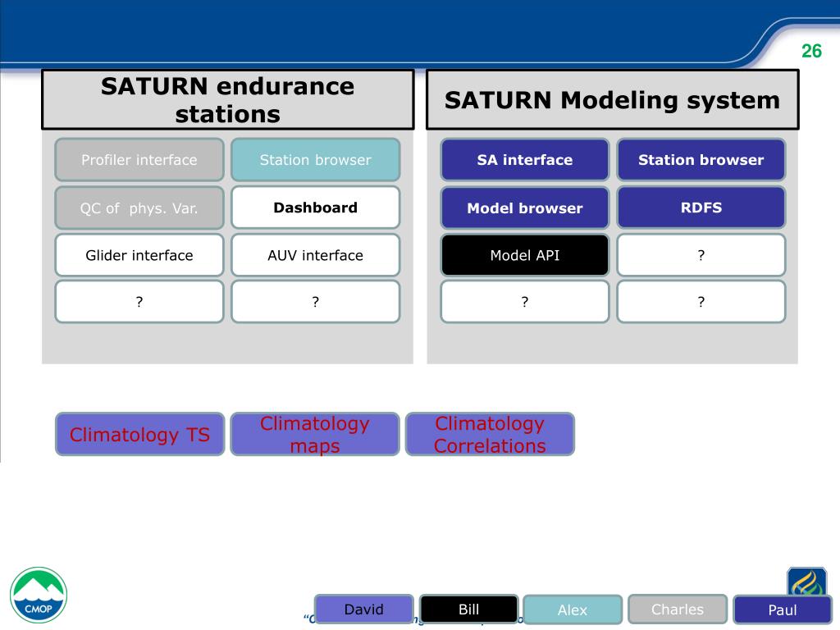Click the ? box under Glider interface
Screen dimensions: 840x630
click(x=139, y=302)
